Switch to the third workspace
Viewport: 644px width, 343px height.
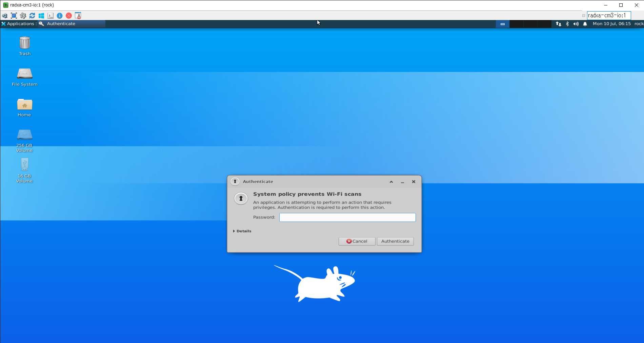[x=530, y=24]
